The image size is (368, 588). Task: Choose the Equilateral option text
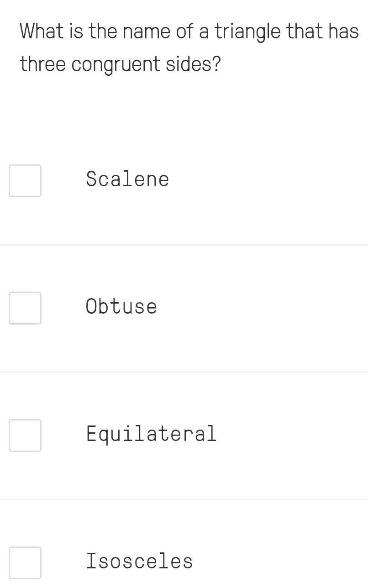coord(151,434)
